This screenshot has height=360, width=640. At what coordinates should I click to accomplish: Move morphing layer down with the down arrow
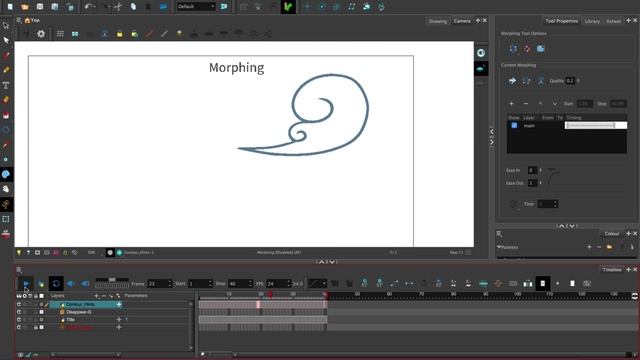pos(555,104)
